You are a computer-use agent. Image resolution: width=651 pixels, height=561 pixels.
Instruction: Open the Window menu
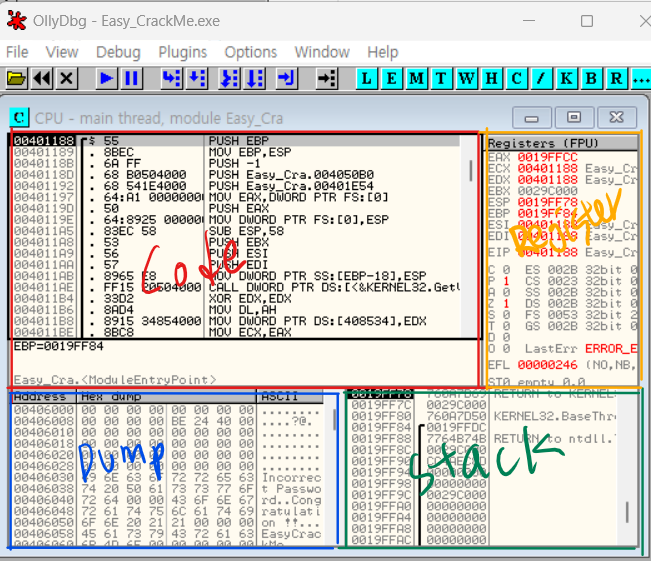click(x=322, y=52)
